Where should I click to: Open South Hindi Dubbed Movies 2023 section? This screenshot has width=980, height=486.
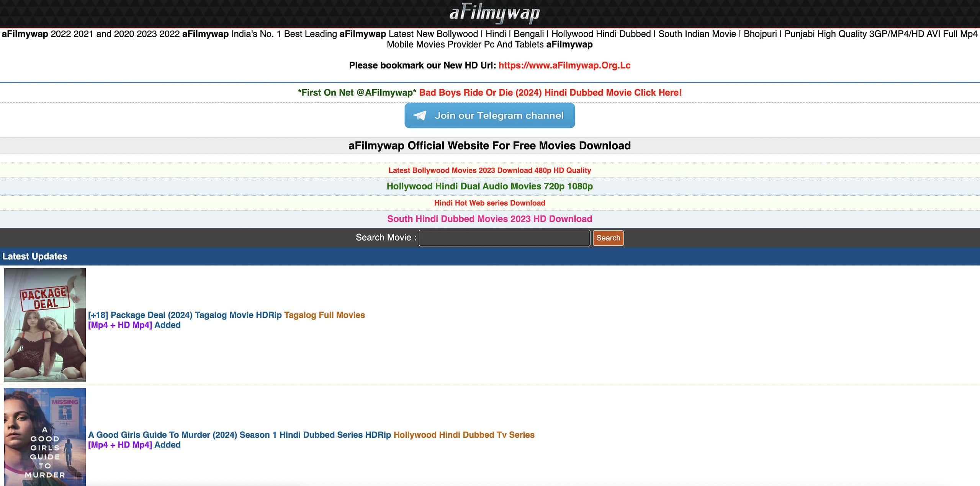tap(489, 219)
